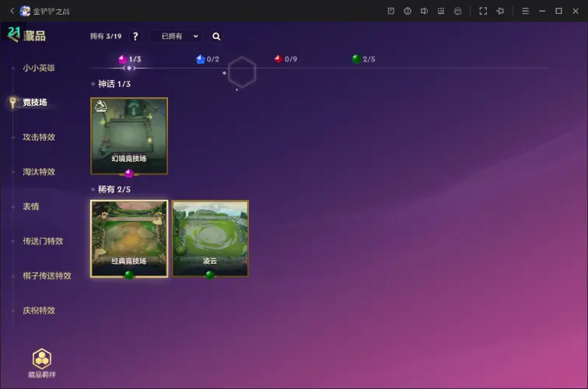Click the equipped badge icon on 幻境竞技场 card
This screenshot has height=389, width=588.
[x=101, y=107]
